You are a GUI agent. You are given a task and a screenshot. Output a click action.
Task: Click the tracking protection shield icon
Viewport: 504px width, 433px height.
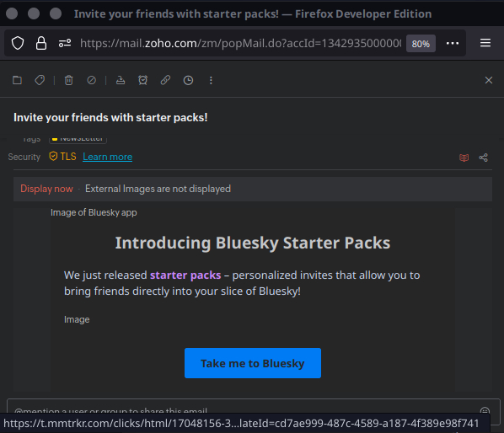coord(18,43)
